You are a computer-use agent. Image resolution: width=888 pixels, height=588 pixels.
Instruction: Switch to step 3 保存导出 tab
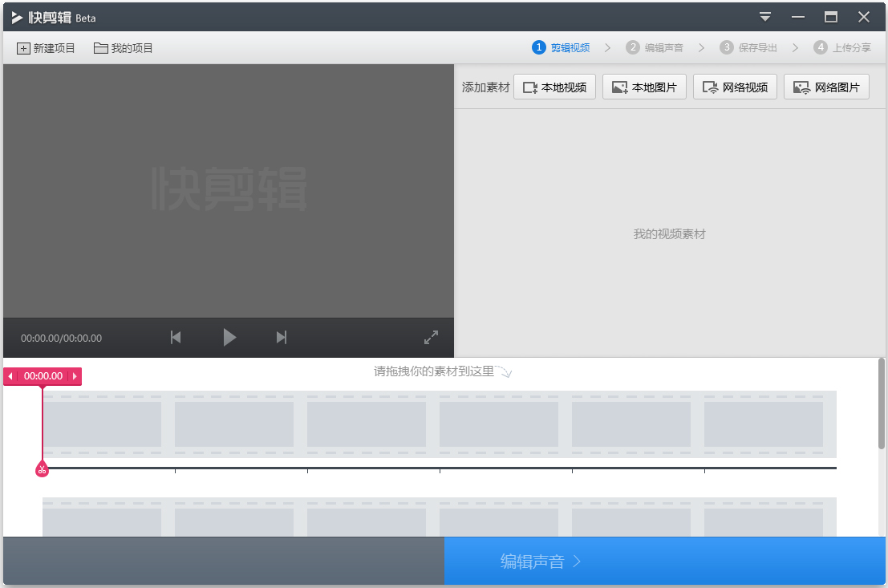[748, 47]
